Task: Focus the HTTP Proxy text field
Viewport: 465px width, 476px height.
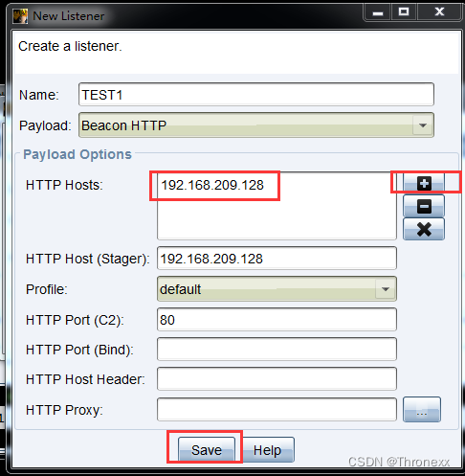Action: point(277,410)
